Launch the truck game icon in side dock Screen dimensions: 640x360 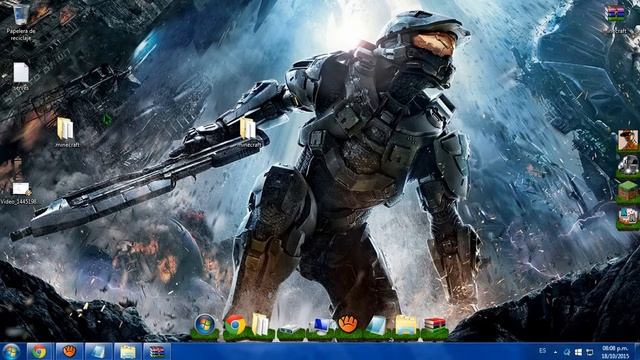pyautogui.click(x=628, y=166)
